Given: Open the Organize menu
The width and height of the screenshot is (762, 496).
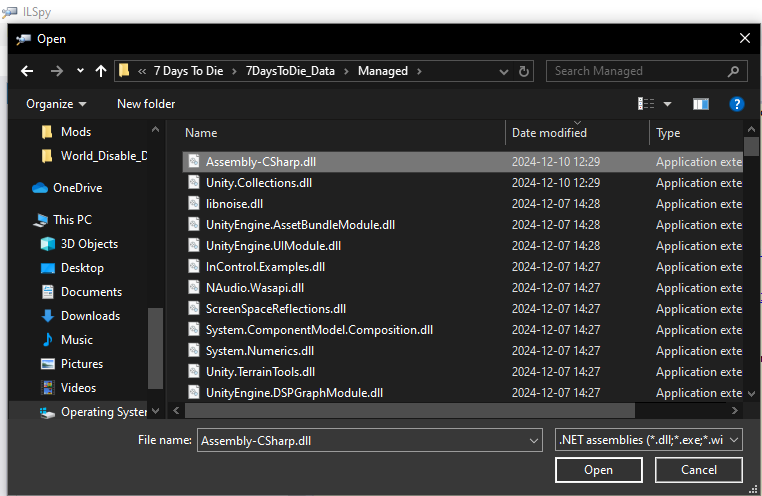Looking at the screenshot, I should point(56,104).
